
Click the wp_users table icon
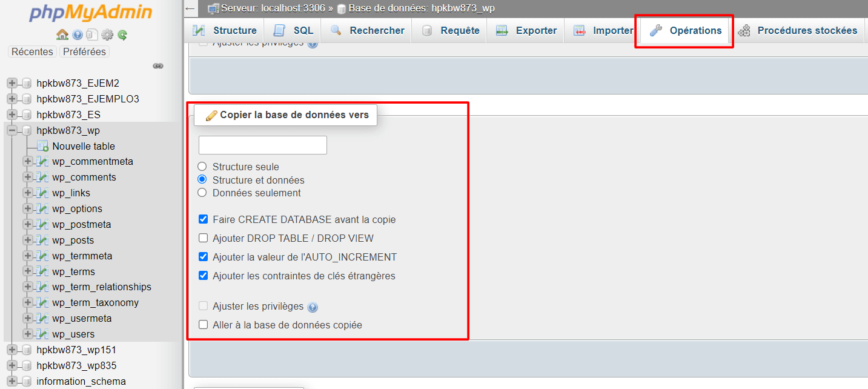tap(42, 334)
